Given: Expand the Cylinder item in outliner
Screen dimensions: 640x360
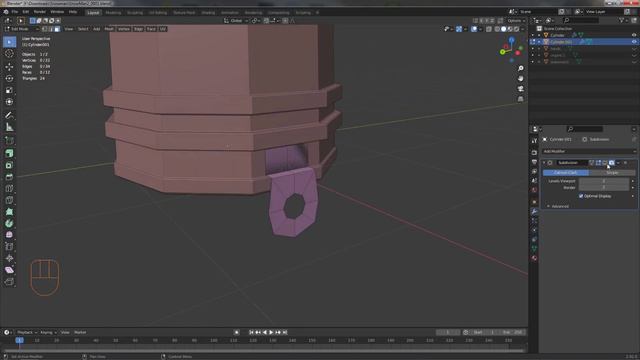Looking at the screenshot, I should [x=539, y=35].
